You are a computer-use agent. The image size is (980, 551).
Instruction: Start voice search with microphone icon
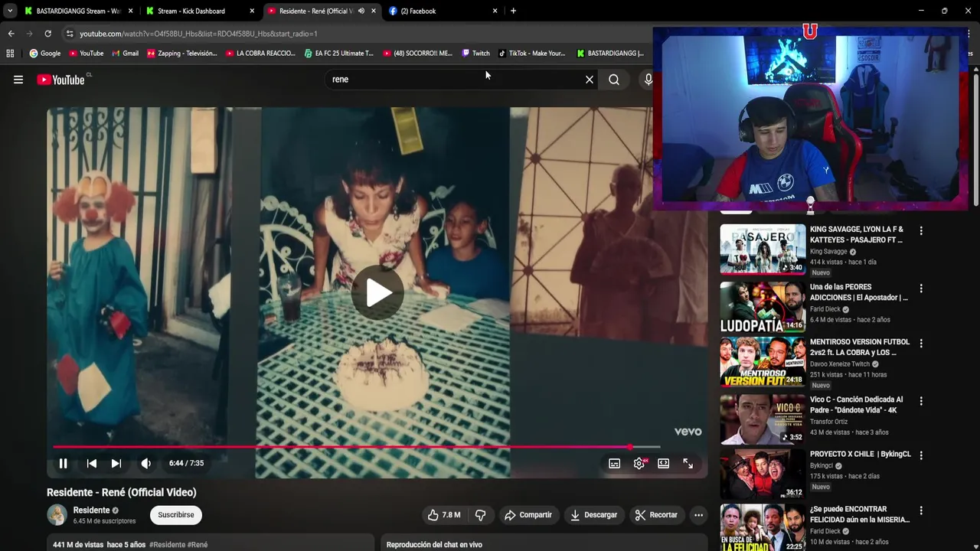click(x=648, y=80)
